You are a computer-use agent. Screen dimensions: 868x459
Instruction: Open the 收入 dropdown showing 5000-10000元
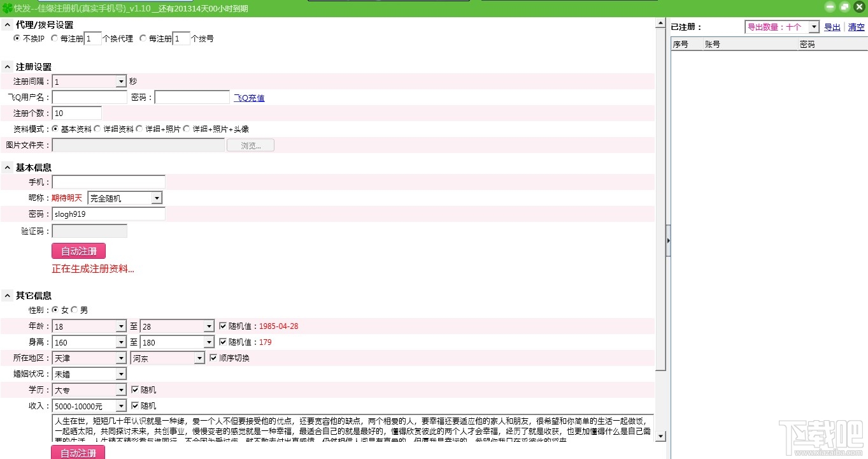(121, 406)
